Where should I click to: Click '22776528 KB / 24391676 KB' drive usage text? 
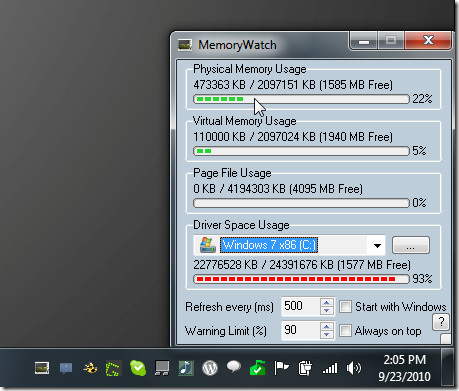263,265
